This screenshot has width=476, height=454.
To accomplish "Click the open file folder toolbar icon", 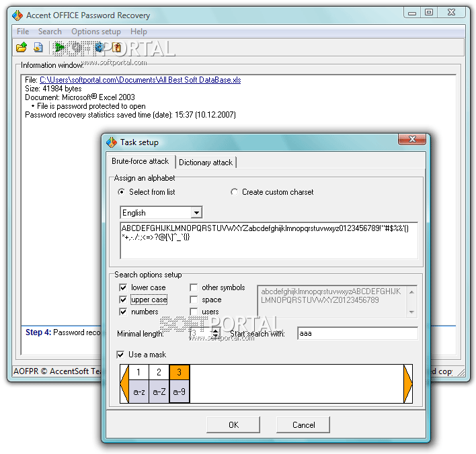I will (x=22, y=47).
